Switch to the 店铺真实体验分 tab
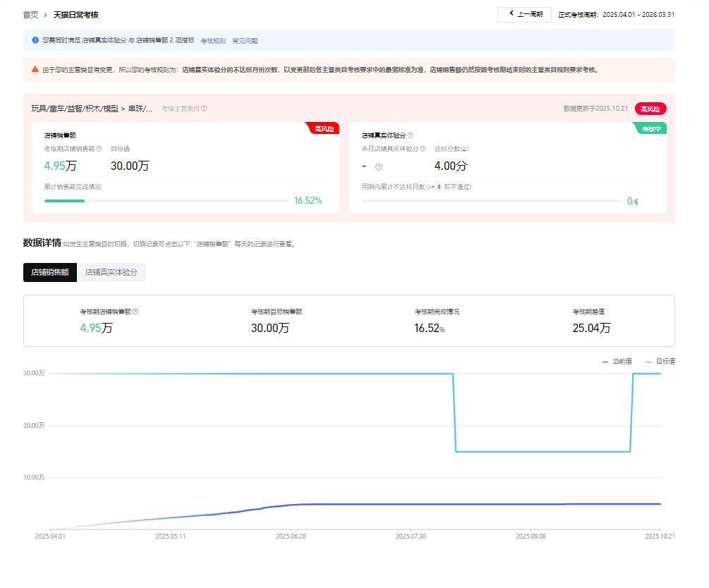The height and width of the screenshot is (588, 709). click(111, 272)
